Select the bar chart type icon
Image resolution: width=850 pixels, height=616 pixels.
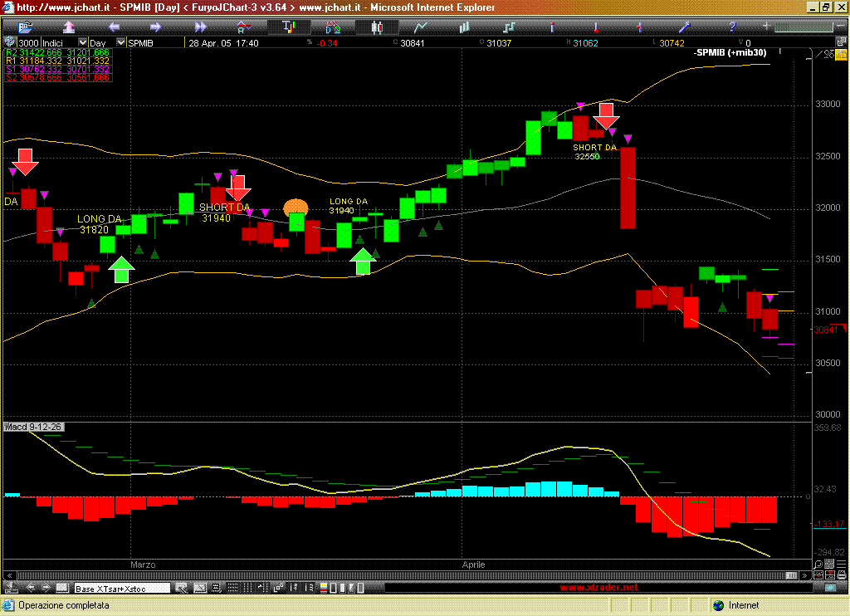point(465,27)
